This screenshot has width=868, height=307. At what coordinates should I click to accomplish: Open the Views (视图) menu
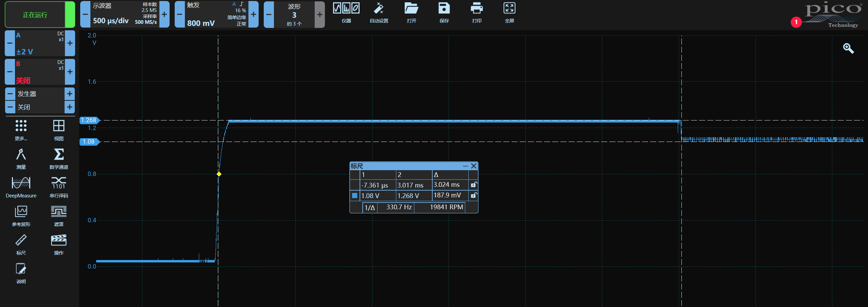point(59,130)
